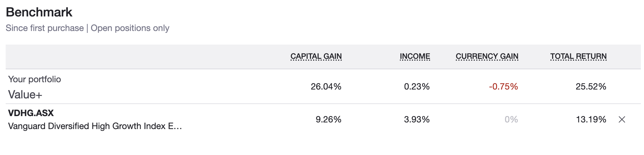The width and height of the screenshot is (644, 155).
Task: Click the portfolio capital gain value 26.04%
Action: point(326,87)
